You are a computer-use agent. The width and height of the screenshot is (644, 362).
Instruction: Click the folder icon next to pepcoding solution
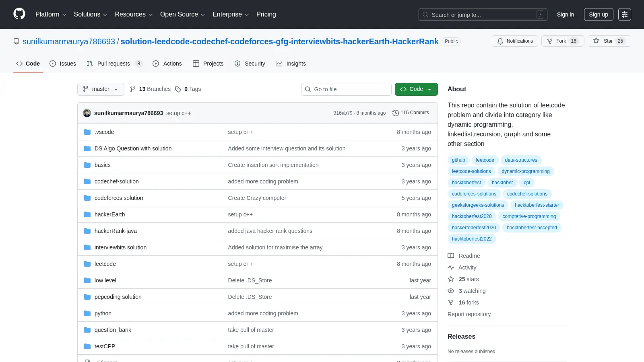click(87, 297)
